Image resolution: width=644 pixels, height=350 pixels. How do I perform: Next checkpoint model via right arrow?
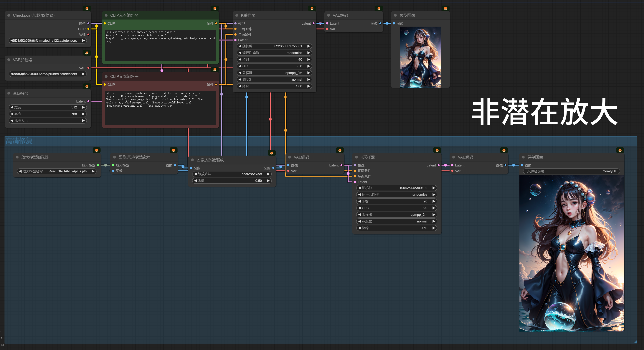tap(83, 40)
